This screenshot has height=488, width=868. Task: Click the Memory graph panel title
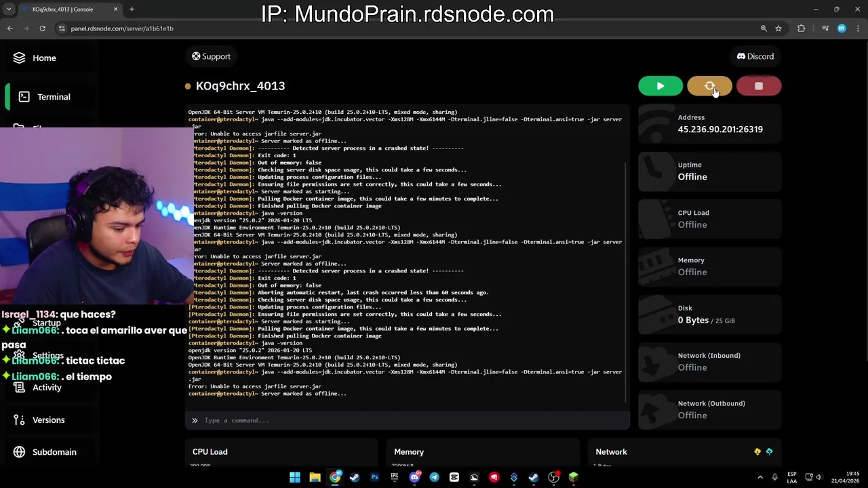(x=409, y=452)
